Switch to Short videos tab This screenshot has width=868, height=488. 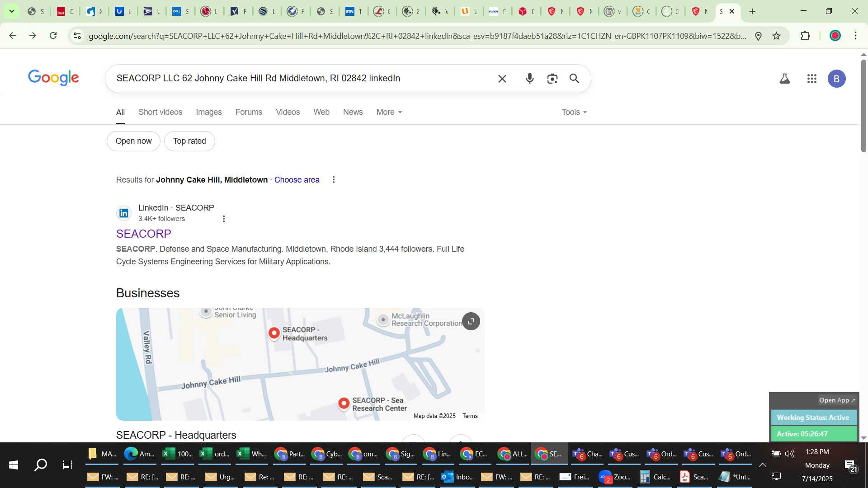point(160,112)
